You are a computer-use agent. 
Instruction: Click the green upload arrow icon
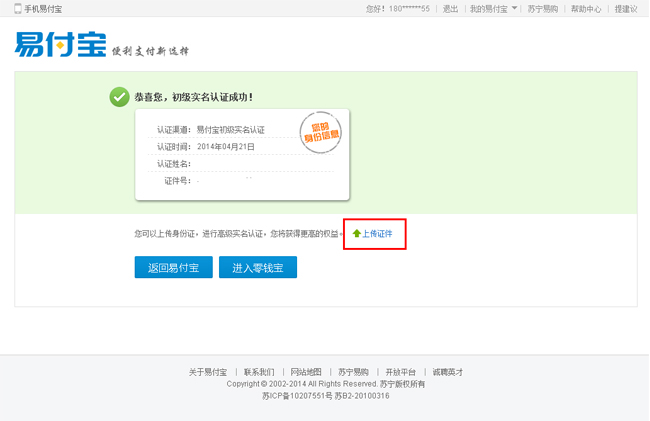pos(356,233)
